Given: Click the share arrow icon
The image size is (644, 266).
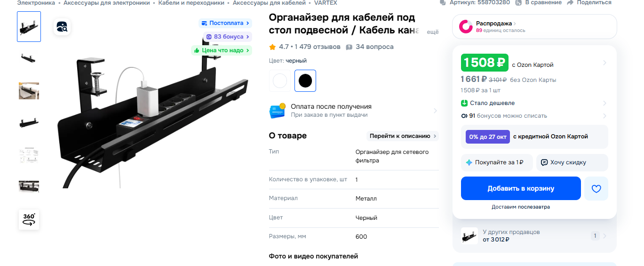Looking at the screenshot, I should click(x=570, y=3).
